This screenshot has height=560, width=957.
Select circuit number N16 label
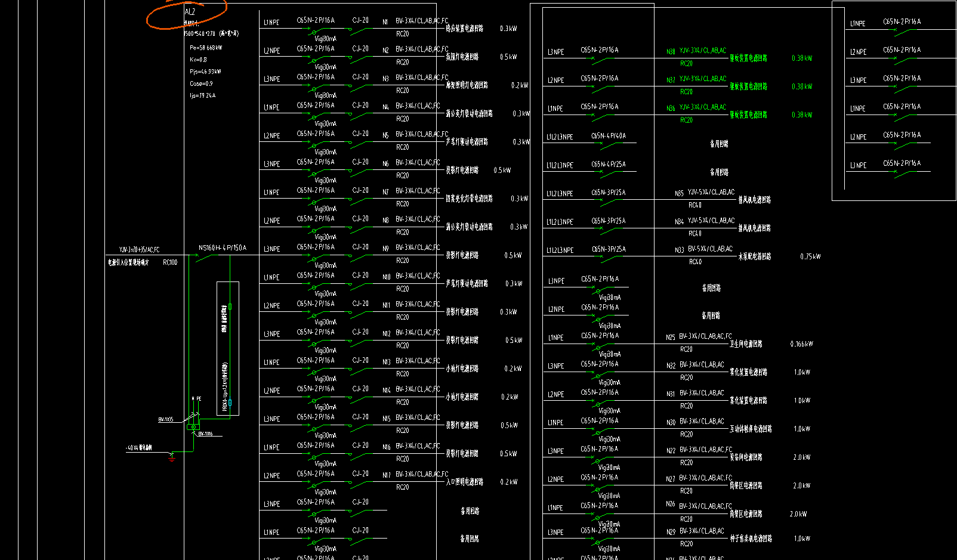pyautogui.click(x=387, y=447)
